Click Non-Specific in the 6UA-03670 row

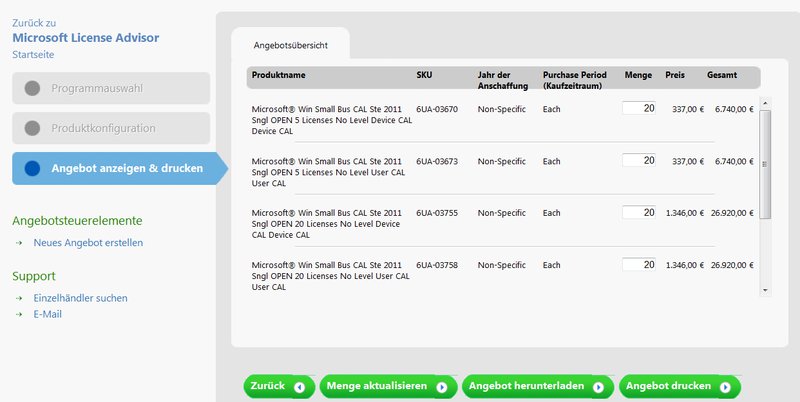click(x=502, y=109)
